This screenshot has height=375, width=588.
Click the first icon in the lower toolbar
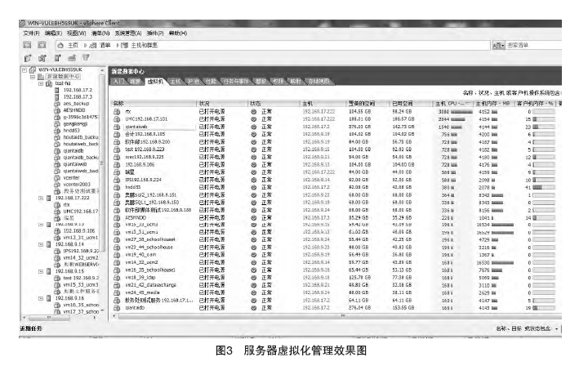[x=28, y=58]
